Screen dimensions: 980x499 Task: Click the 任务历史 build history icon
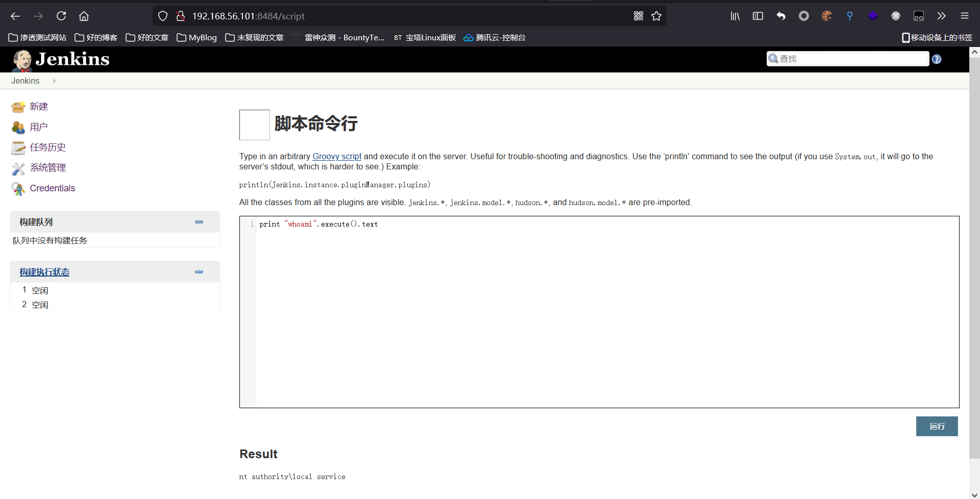point(18,147)
